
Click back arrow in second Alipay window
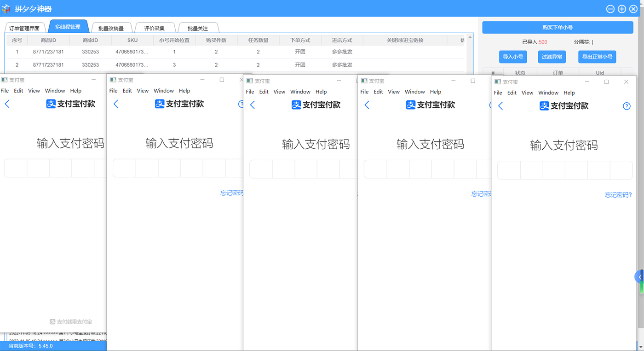pyautogui.click(x=115, y=104)
